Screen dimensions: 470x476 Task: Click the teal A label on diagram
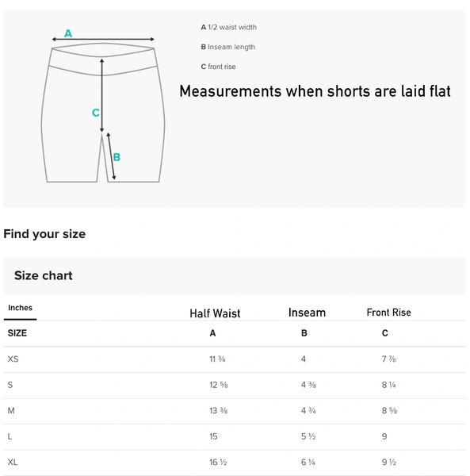(68, 33)
